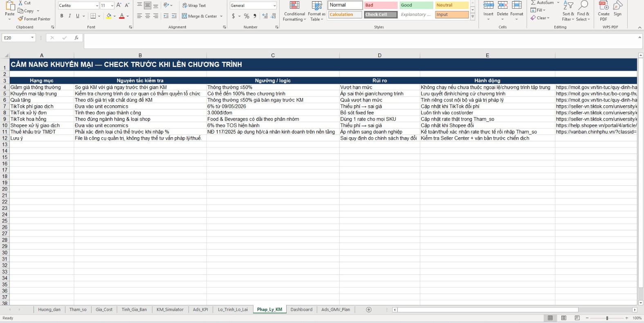Click the zoom slider handle

pyautogui.click(x=607, y=318)
